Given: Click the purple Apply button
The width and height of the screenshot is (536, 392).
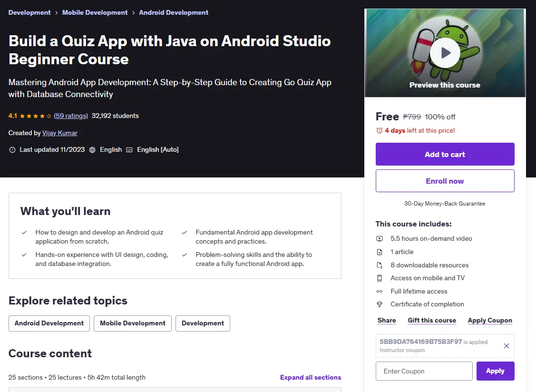Looking at the screenshot, I should tap(495, 371).
